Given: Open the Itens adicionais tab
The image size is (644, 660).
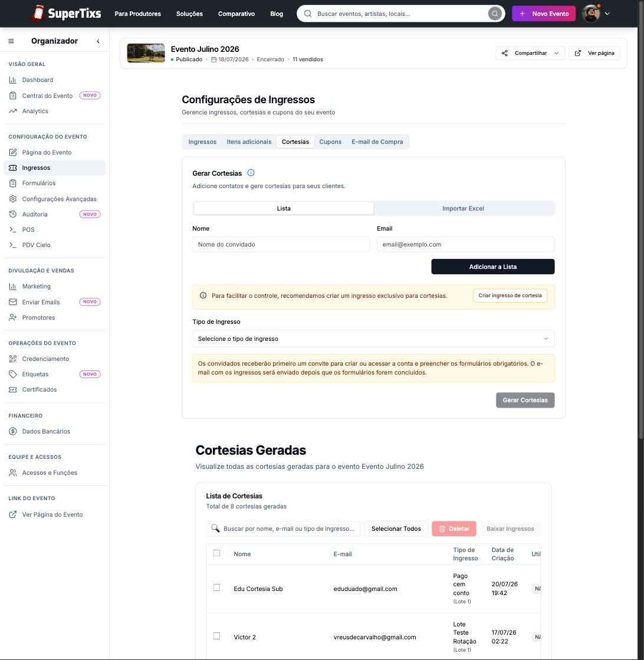Looking at the screenshot, I should (x=249, y=142).
